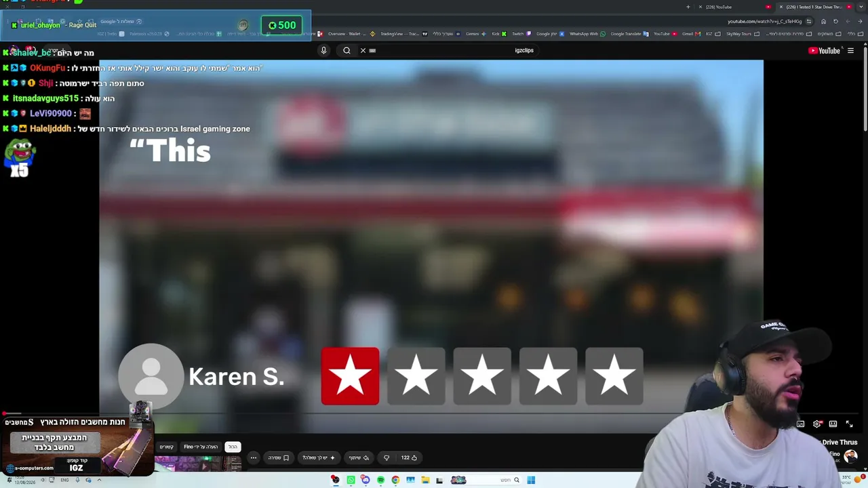Screen dimensions: 868x488
Task: Open a new browser tab
Action: pos(688,7)
